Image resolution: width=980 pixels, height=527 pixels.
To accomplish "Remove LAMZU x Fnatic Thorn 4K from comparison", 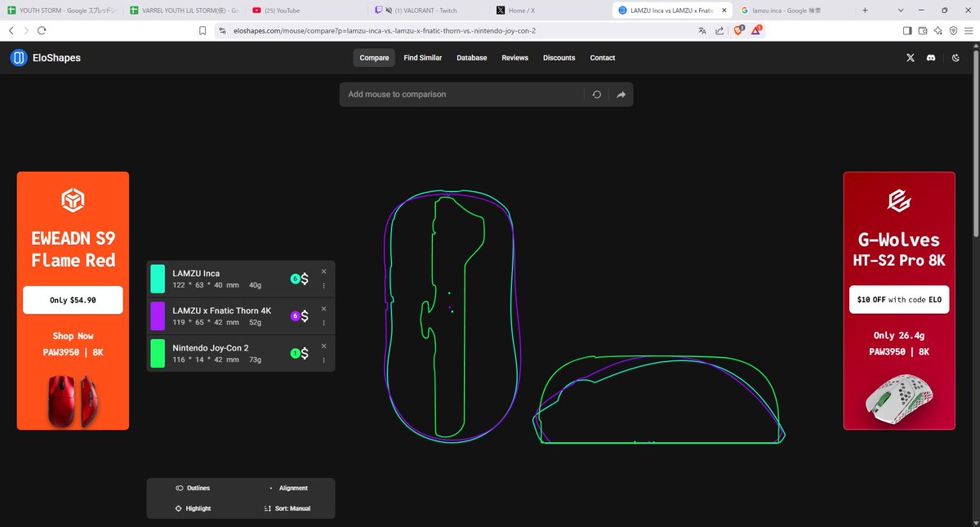I will (323, 309).
